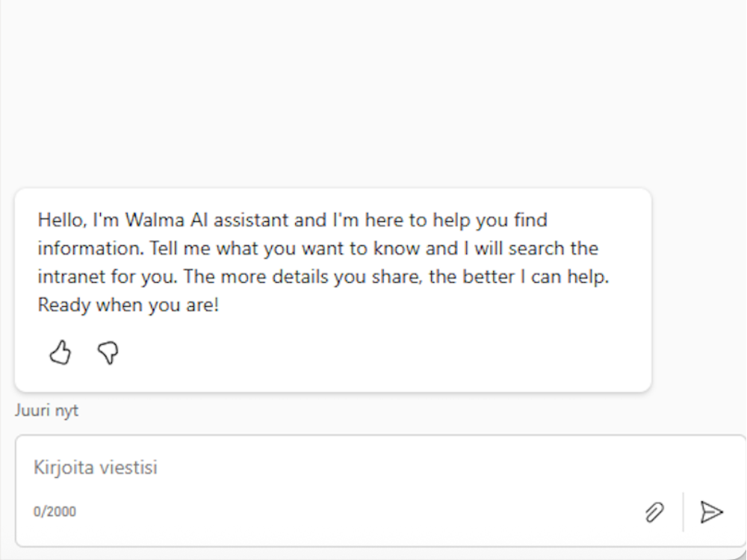Click the word "information" in the greeting

pyautogui.click(x=83, y=249)
